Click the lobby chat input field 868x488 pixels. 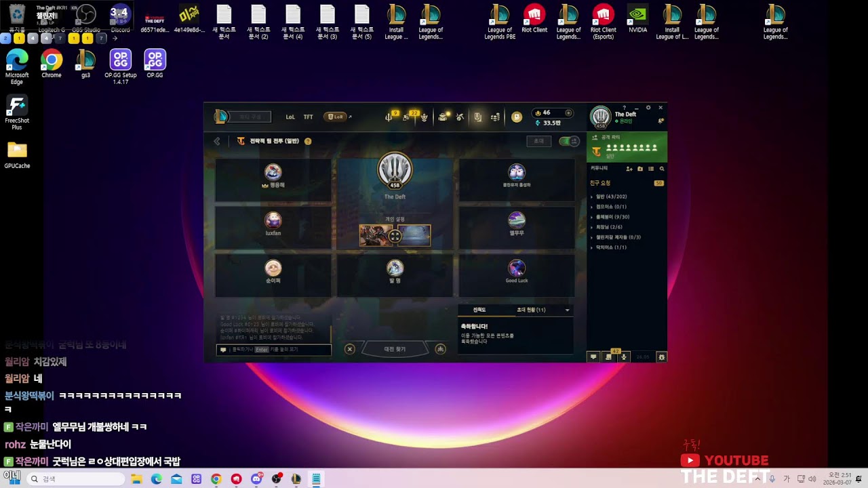coord(274,350)
